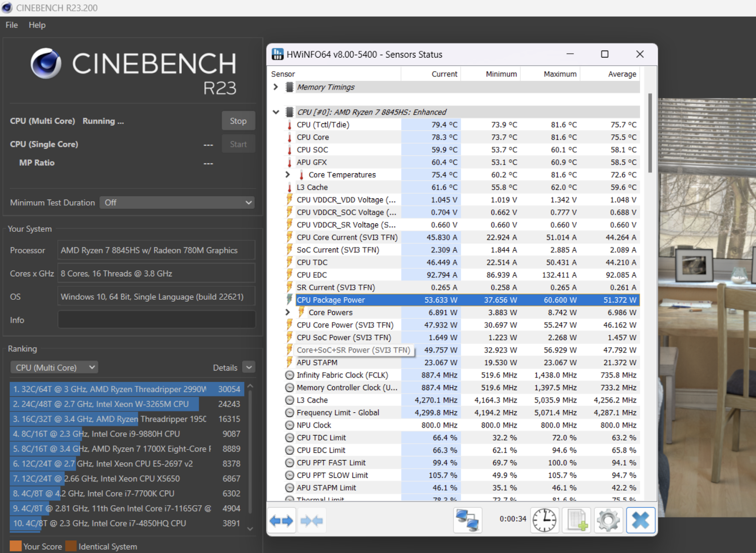Click clock icon next to APU STAPM Limit
The width and height of the screenshot is (756, 553).
click(x=290, y=488)
